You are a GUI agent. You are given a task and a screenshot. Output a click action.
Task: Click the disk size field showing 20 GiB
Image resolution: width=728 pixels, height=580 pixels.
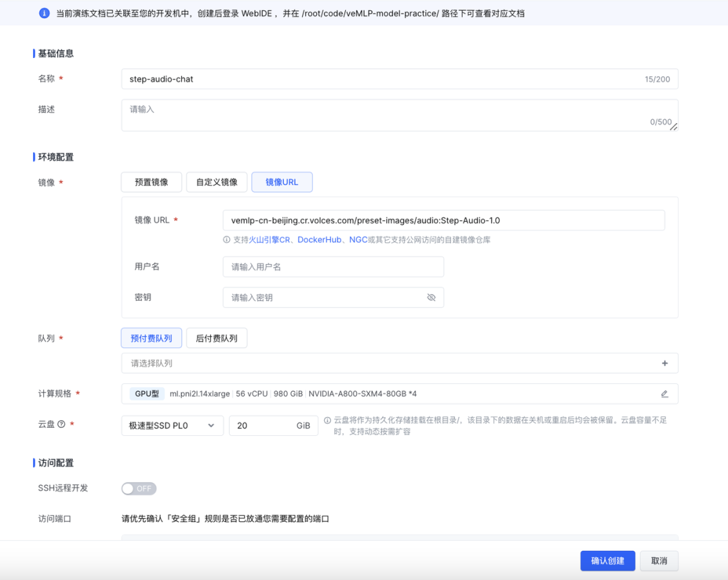(x=274, y=426)
